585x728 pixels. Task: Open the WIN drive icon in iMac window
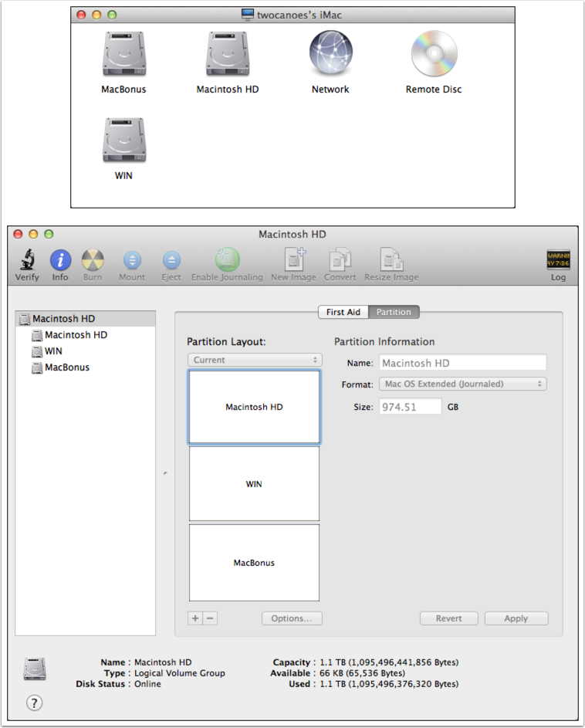pyautogui.click(x=124, y=141)
